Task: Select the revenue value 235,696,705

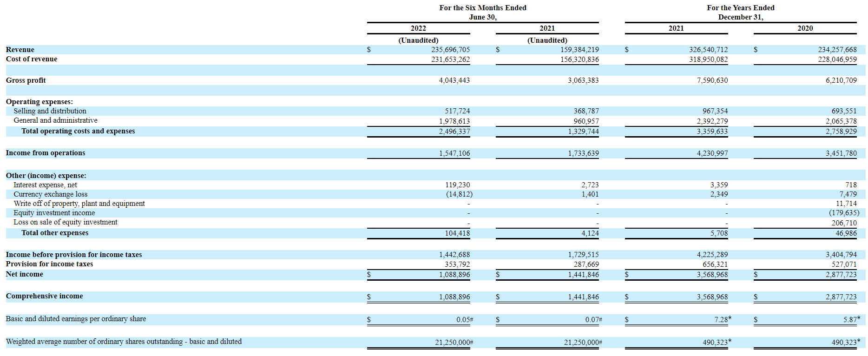Action: tap(450, 50)
